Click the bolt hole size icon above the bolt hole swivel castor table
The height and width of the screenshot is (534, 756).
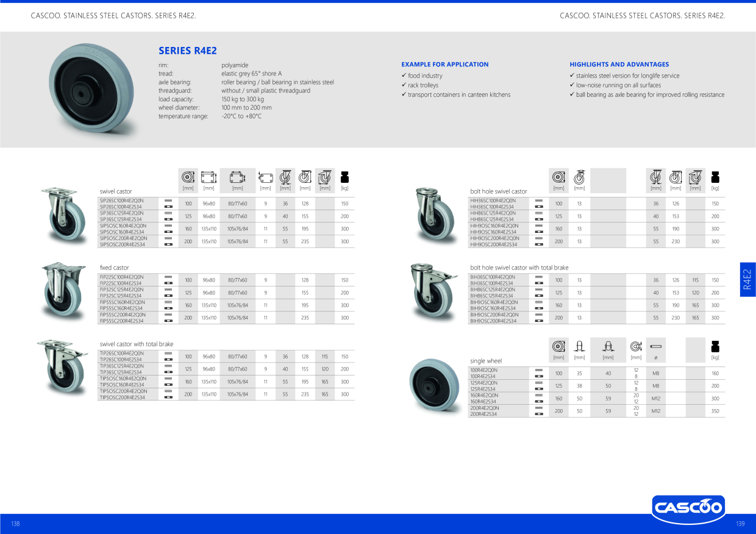point(579,177)
